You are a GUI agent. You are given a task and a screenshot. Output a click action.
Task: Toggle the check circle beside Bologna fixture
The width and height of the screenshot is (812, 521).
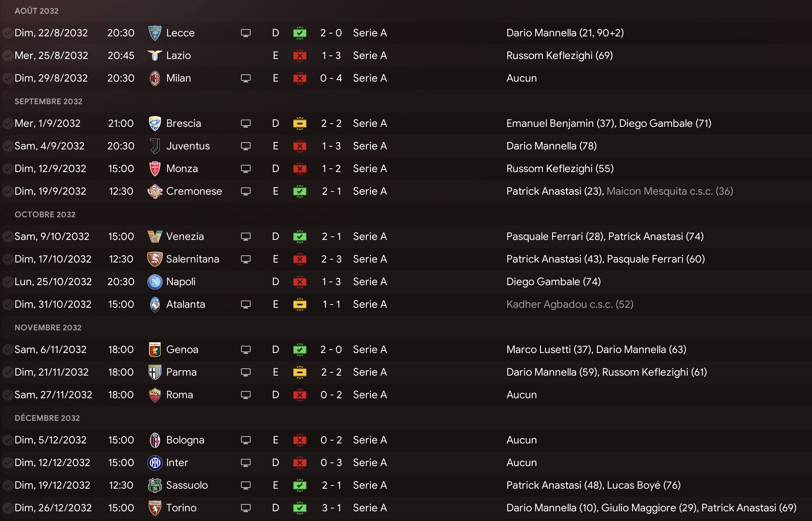[x=7, y=440]
